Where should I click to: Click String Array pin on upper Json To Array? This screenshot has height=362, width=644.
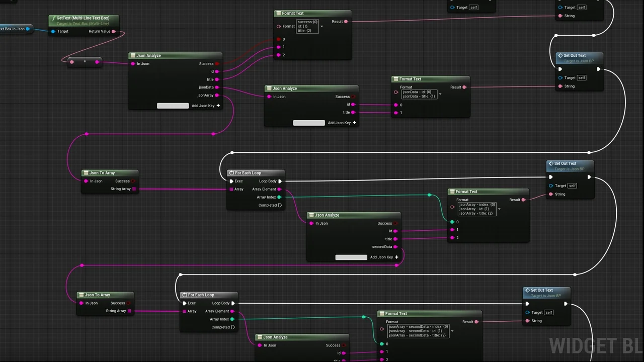point(134,189)
